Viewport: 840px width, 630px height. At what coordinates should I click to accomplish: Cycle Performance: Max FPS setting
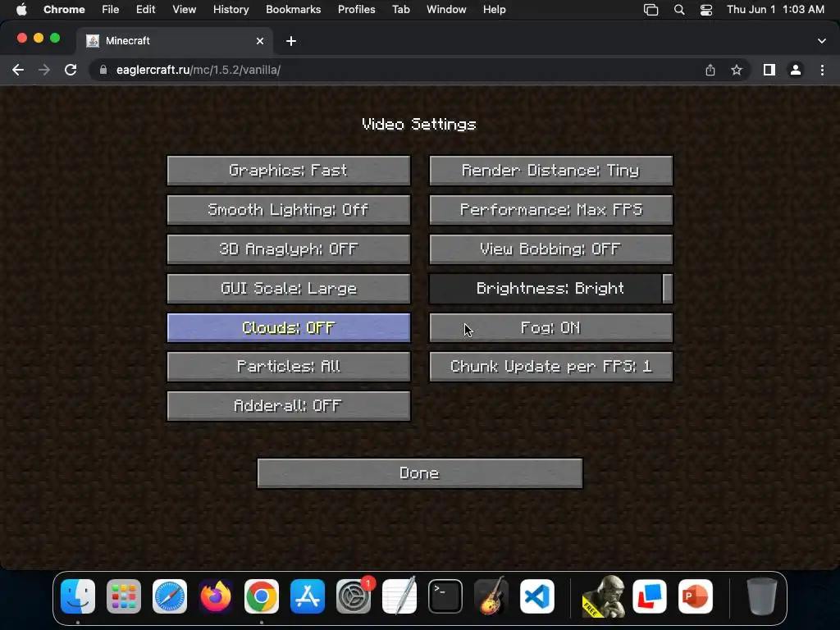point(550,209)
